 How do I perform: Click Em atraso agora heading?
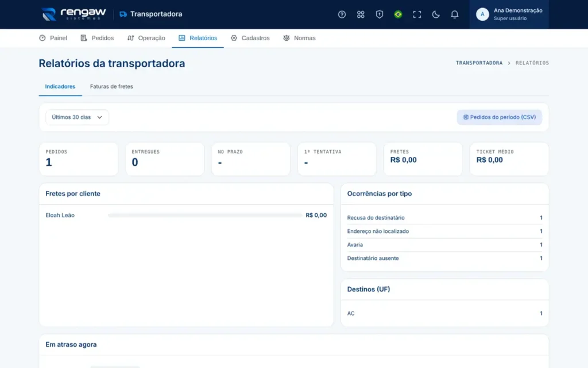pyautogui.click(x=71, y=344)
